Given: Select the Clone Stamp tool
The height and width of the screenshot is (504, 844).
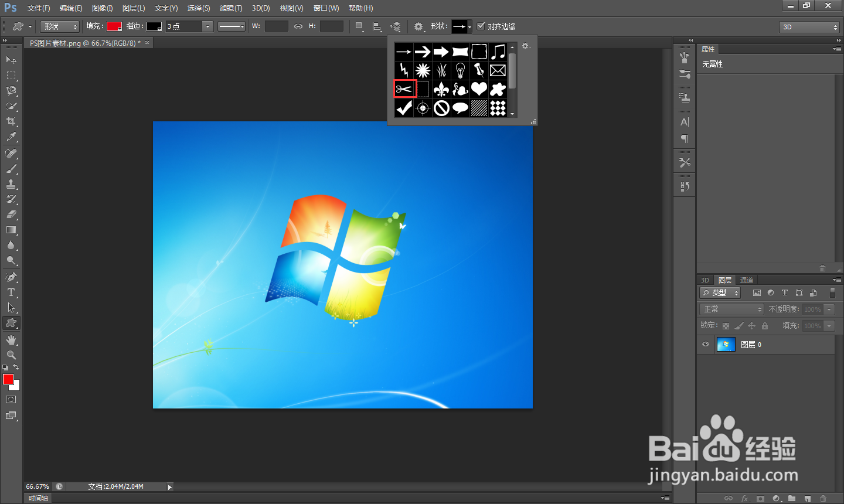Looking at the screenshot, I should click(11, 184).
